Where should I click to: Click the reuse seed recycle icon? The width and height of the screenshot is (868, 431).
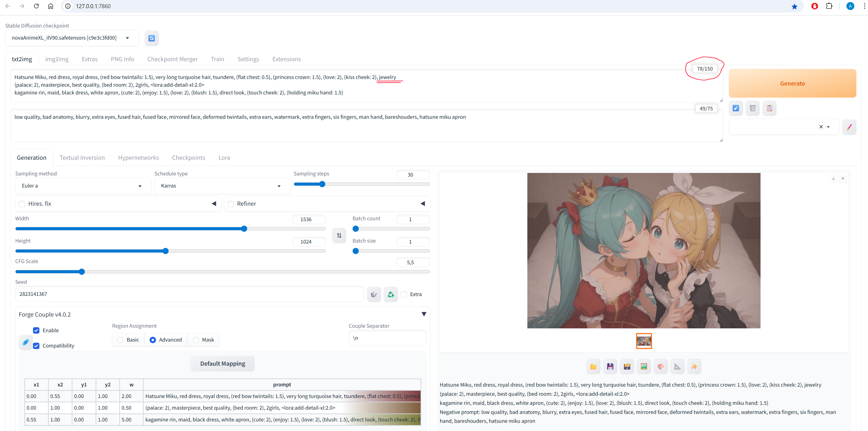pos(391,294)
